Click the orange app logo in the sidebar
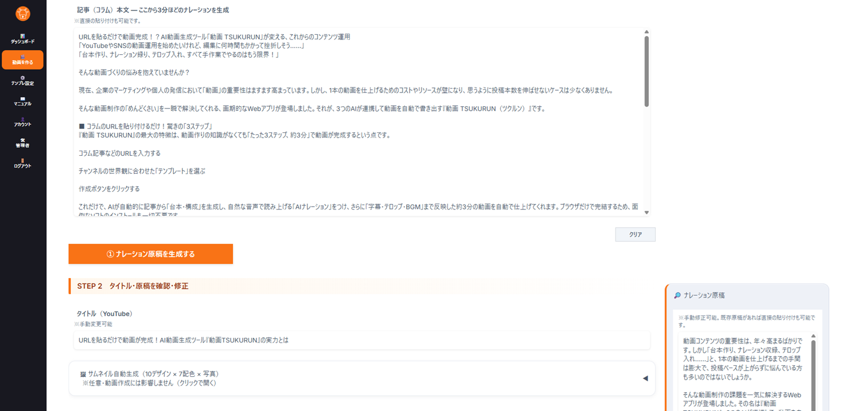This screenshot has height=411, width=868. click(x=23, y=13)
